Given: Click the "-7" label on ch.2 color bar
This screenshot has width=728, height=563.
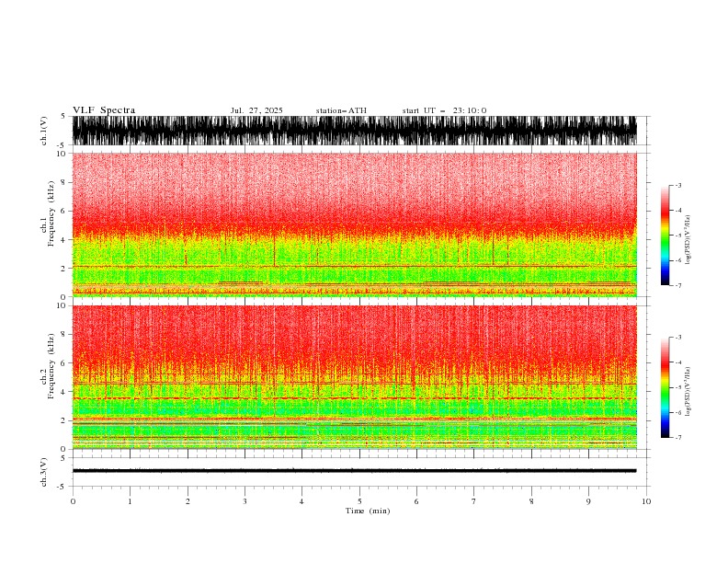Looking at the screenshot, I should 677,438.
